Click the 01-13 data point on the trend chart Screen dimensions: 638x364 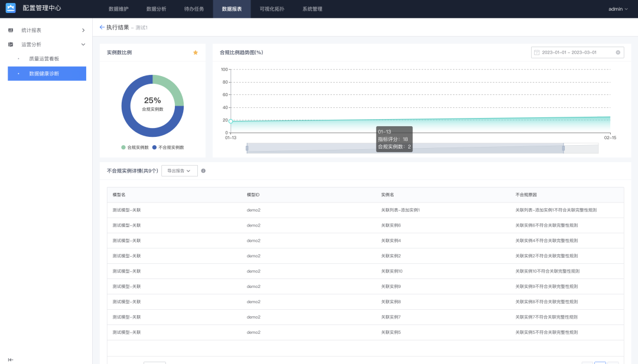click(231, 122)
